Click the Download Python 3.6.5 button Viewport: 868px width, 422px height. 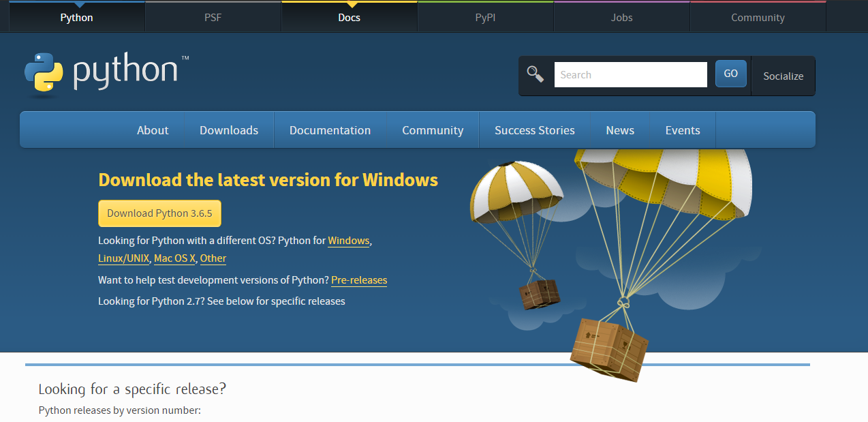click(x=159, y=213)
